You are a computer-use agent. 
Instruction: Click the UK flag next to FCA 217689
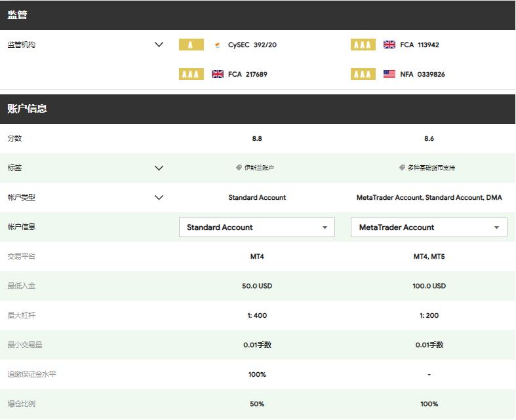coord(218,75)
